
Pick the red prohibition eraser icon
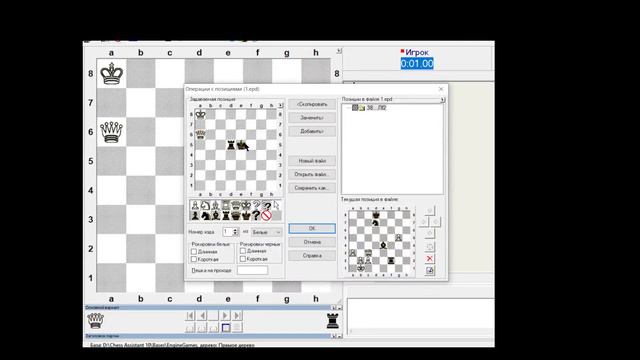pos(267,216)
